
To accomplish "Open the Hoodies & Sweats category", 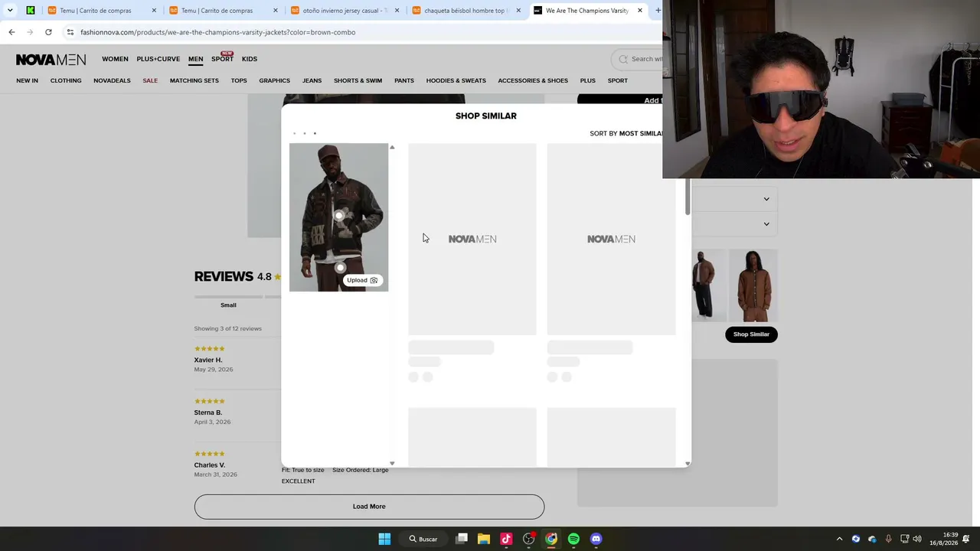I will [456, 80].
